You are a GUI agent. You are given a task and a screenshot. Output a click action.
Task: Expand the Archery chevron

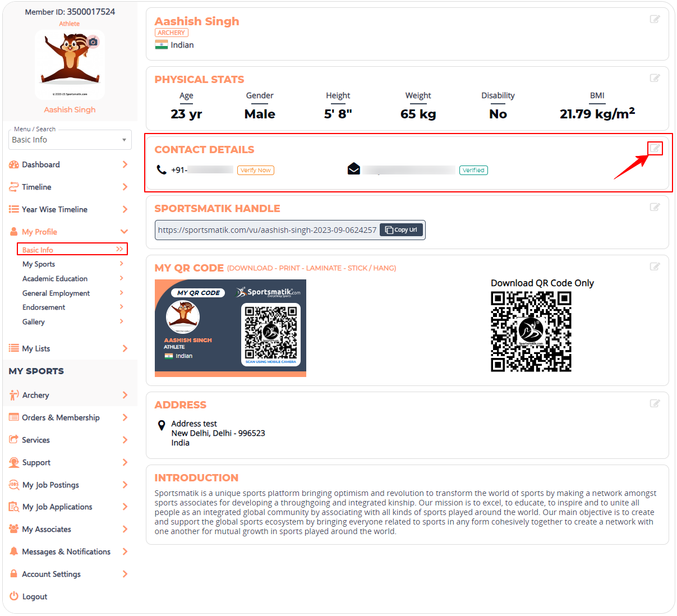(125, 395)
